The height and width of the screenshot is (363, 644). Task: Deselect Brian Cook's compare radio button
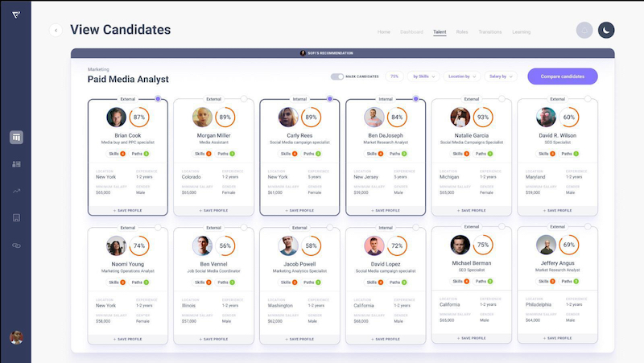click(158, 99)
